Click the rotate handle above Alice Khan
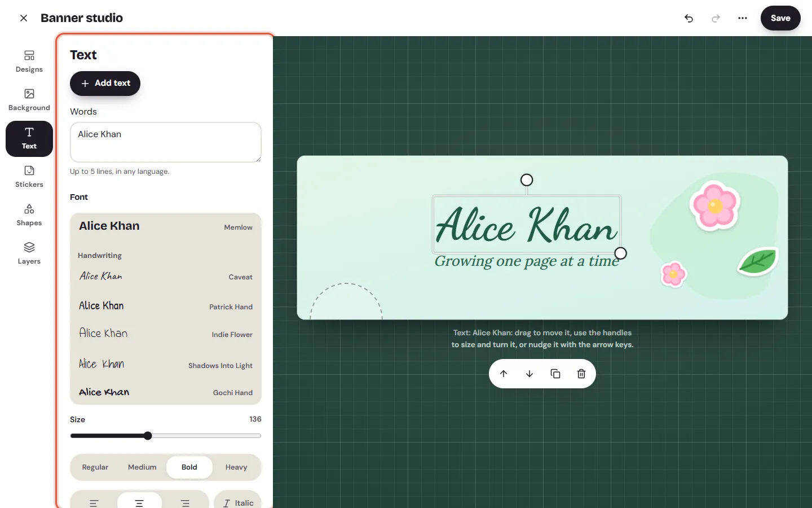Viewport: 812px width, 508px height. pos(527,180)
